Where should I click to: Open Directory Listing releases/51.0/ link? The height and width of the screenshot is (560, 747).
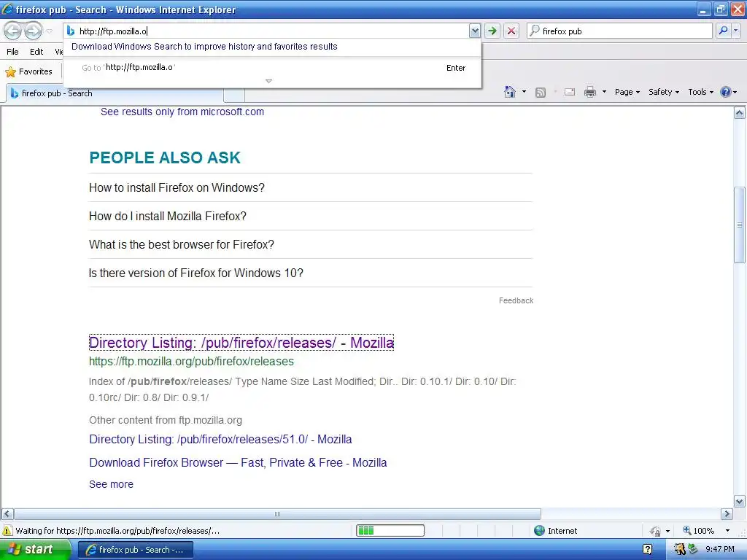point(220,439)
